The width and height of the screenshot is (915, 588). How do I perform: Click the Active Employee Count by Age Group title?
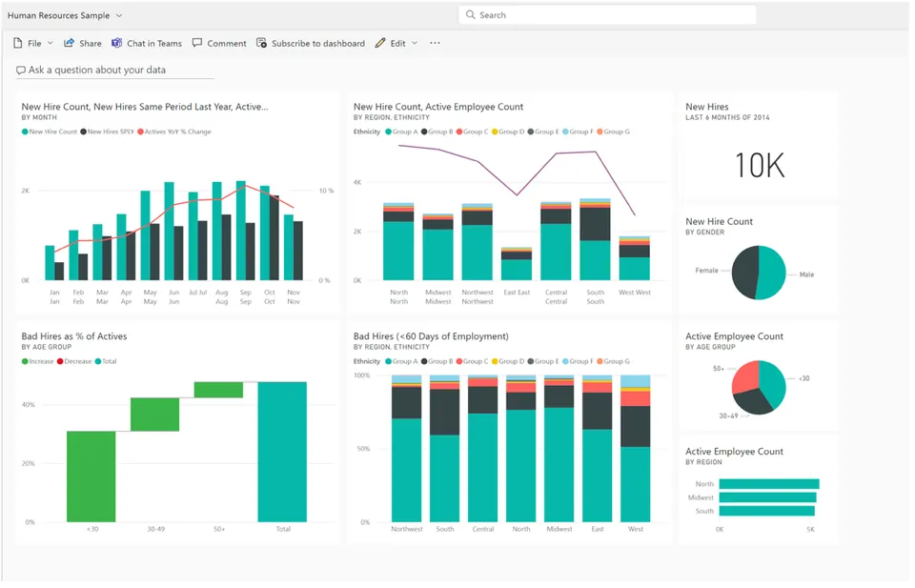click(x=734, y=336)
